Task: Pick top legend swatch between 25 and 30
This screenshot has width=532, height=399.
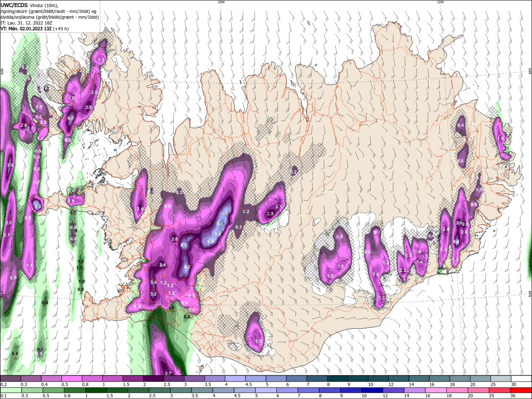Action: (x=501, y=379)
